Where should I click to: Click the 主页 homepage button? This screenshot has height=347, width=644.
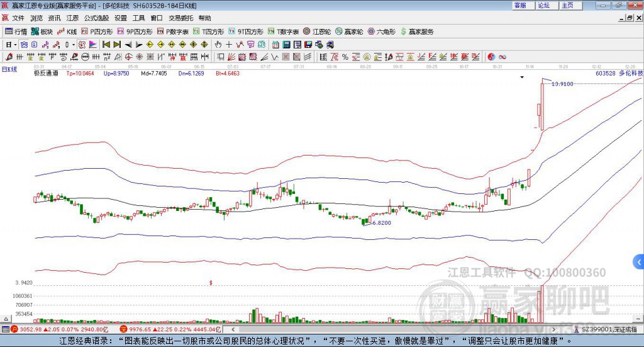tap(570, 5)
